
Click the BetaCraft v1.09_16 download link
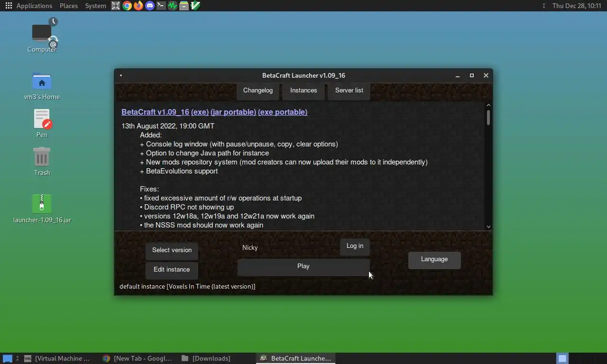pos(156,112)
